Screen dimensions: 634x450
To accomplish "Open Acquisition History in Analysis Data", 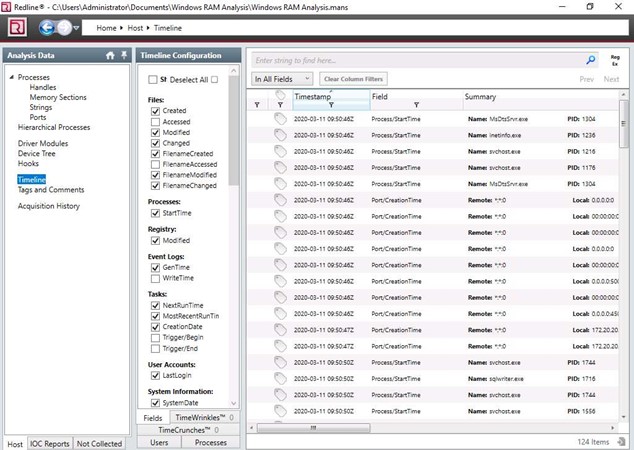I will click(x=48, y=207).
